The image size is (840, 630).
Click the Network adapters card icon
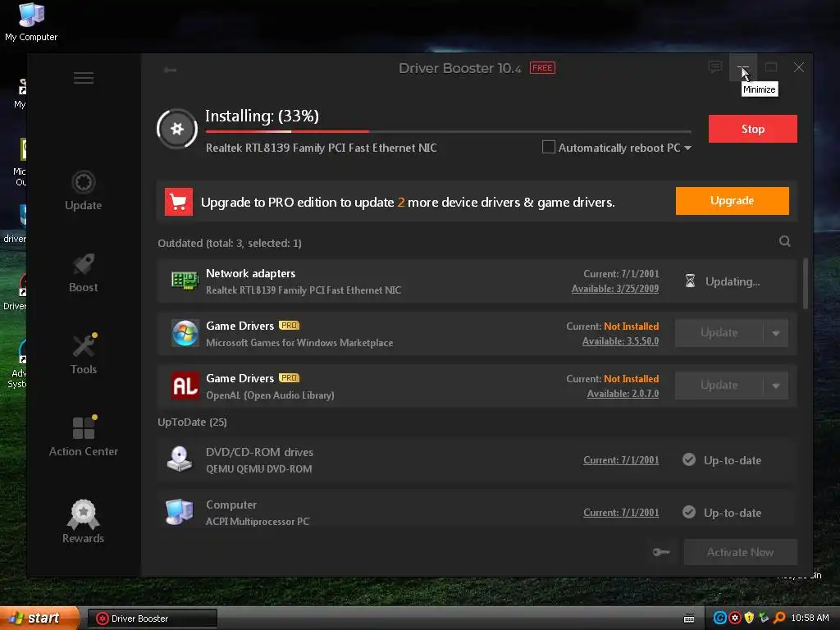185,281
